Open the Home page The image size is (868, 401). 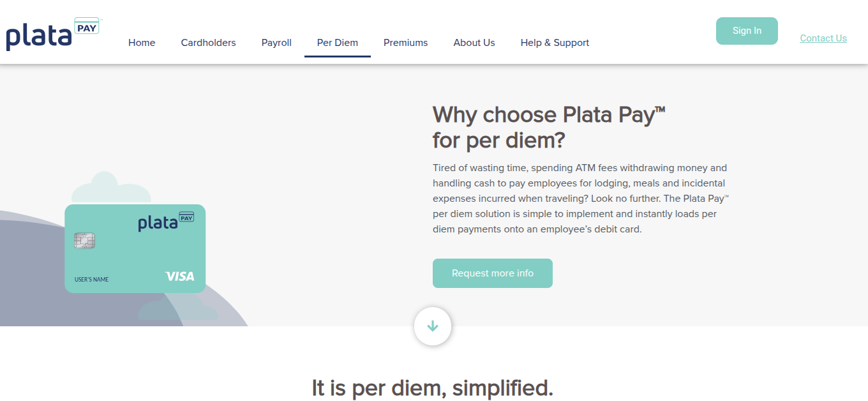tap(142, 43)
